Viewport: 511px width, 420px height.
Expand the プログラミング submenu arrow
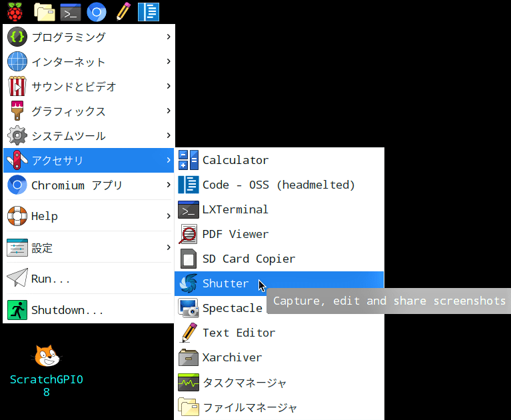[x=168, y=37]
